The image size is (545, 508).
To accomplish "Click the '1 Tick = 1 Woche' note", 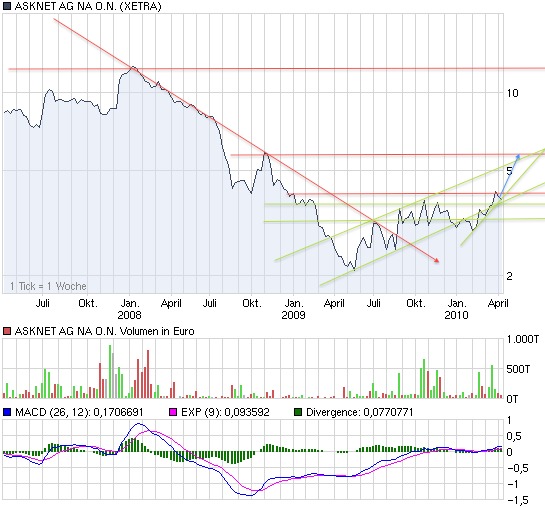I will click(x=48, y=286).
